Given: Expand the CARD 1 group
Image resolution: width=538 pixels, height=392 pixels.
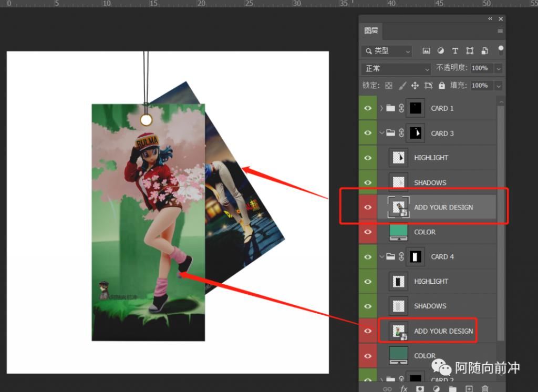Looking at the screenshot, I should point(381,108).
